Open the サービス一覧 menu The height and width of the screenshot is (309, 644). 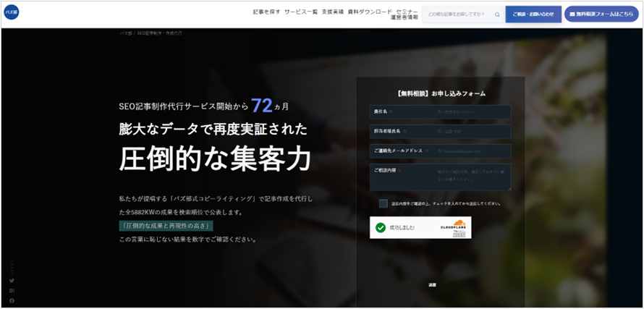click(x=301, y=12)
